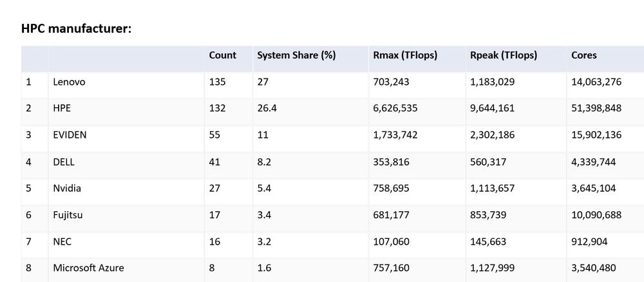644x282 pixels.
Task: Click Nvidia's Rmax value 758,695
Action: point(391,189)
